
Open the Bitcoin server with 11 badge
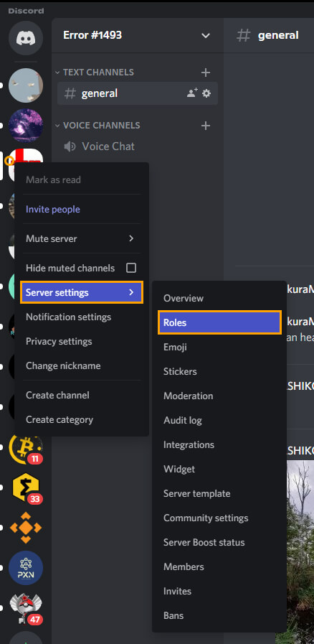pos(25,449)
